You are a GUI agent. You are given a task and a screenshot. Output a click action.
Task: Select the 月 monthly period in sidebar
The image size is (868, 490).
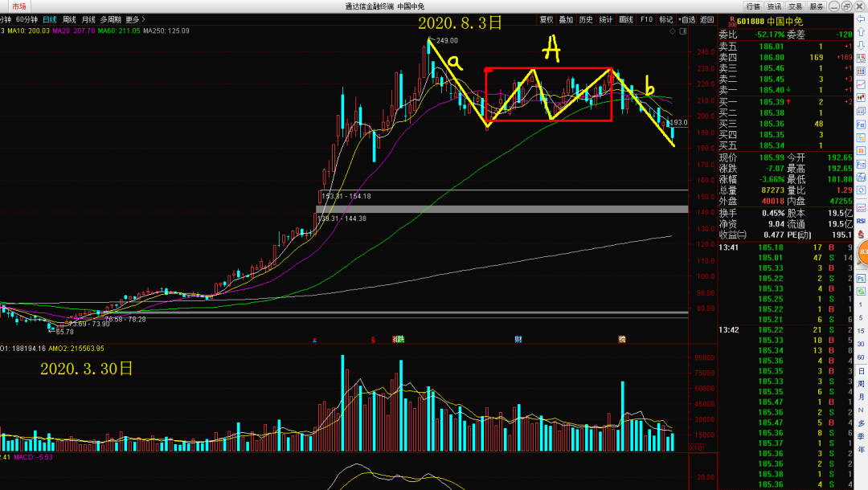pos(861,397)
